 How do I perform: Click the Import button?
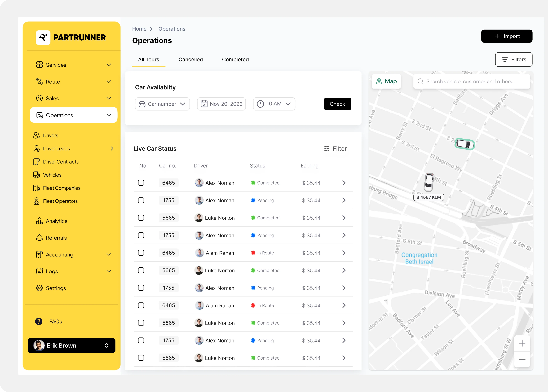coord(506,36)
